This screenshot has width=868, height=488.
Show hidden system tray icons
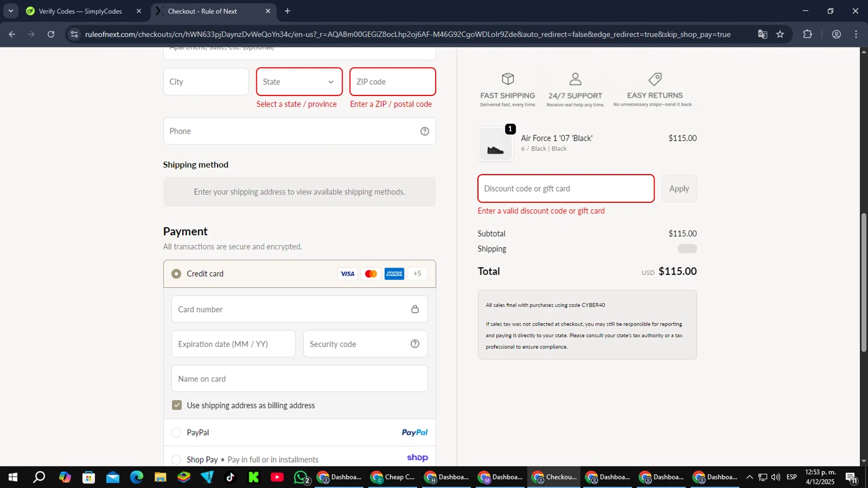click(749, 477)
